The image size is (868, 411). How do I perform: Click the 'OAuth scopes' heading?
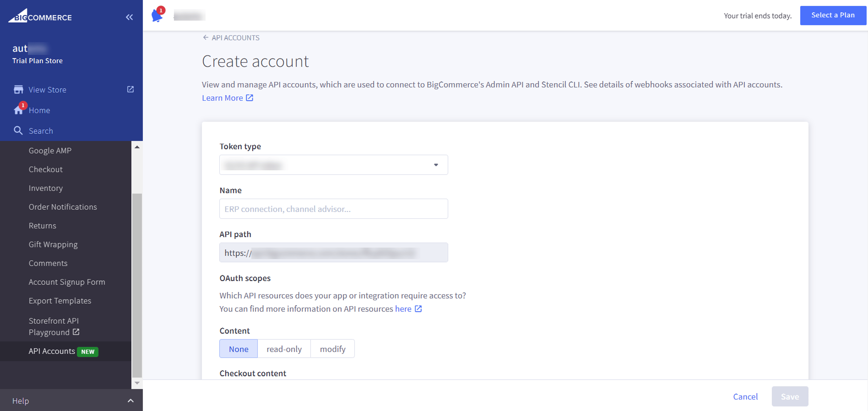click(x=245, y=278)
